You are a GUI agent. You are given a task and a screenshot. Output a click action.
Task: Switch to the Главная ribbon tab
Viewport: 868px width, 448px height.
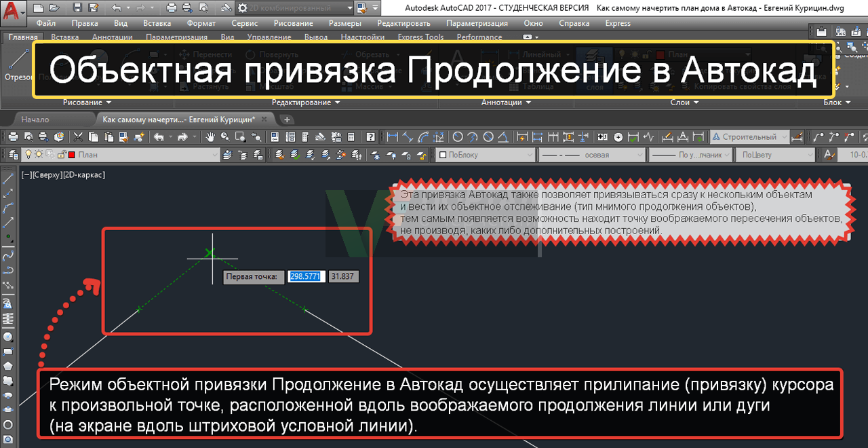coord(23,37)
